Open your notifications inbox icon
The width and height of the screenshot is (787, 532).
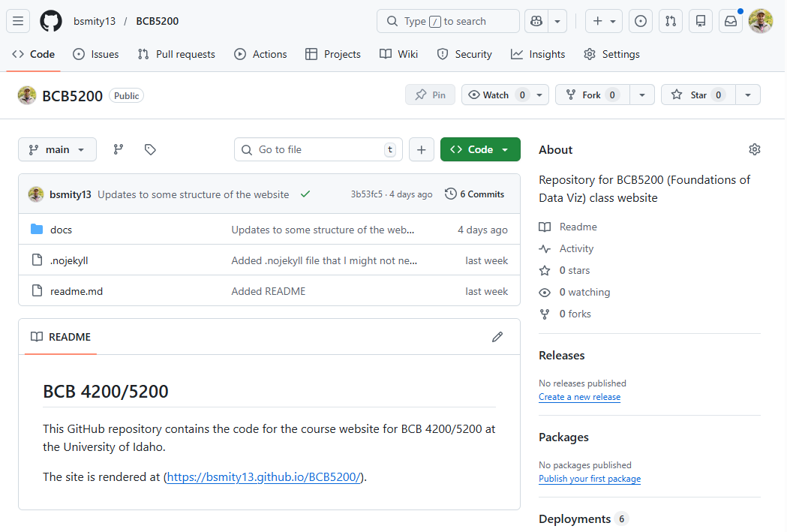coord(730,21)
